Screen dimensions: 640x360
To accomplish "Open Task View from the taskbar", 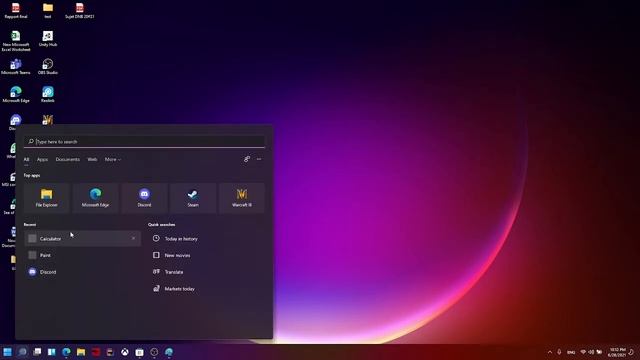I will click(37, 352).
